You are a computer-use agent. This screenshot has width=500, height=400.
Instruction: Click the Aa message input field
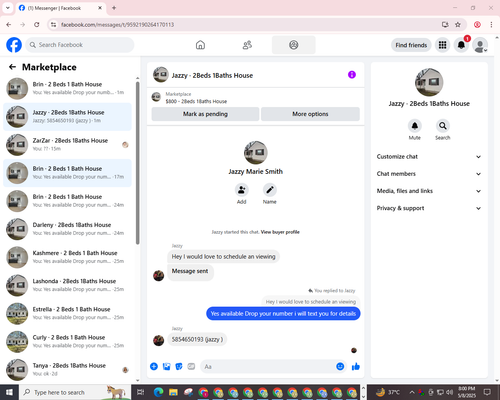[268, 367]
